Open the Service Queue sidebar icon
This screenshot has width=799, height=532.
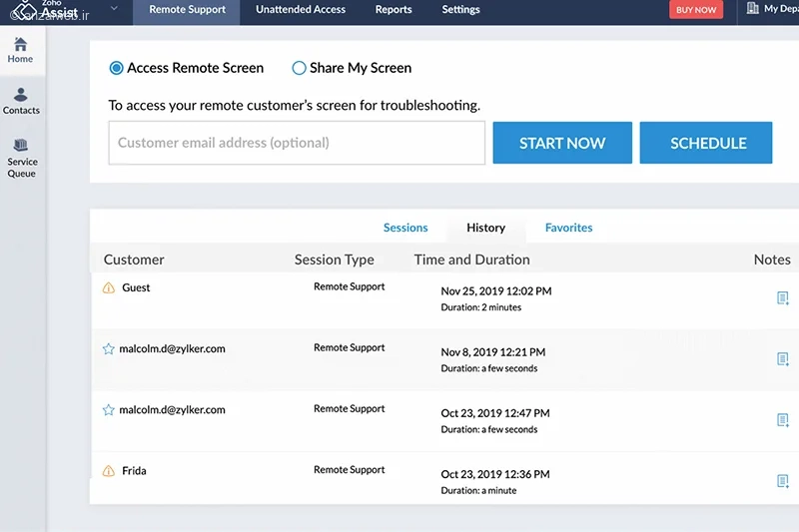(x=21, y=158)
